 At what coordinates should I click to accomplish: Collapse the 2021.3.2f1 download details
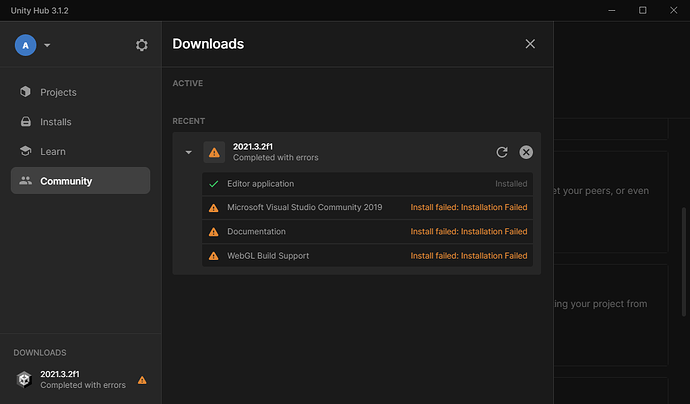tap(187, 152)
